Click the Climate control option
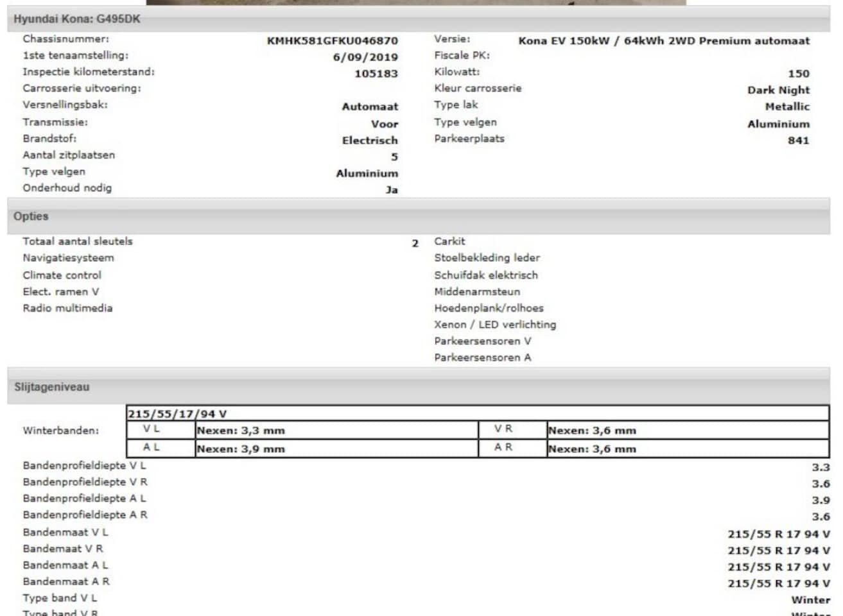 [x=62, y=275]
